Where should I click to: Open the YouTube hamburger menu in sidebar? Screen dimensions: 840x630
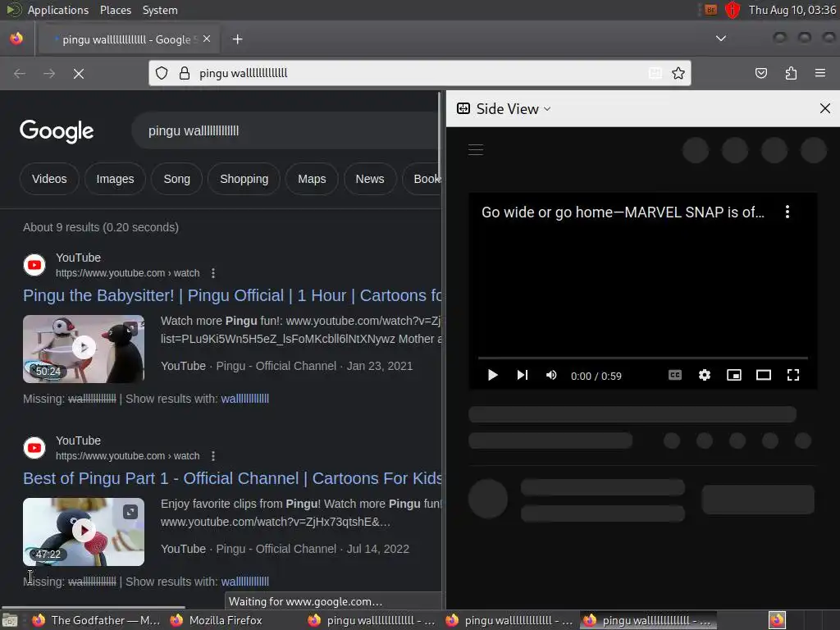pos(476,149)
